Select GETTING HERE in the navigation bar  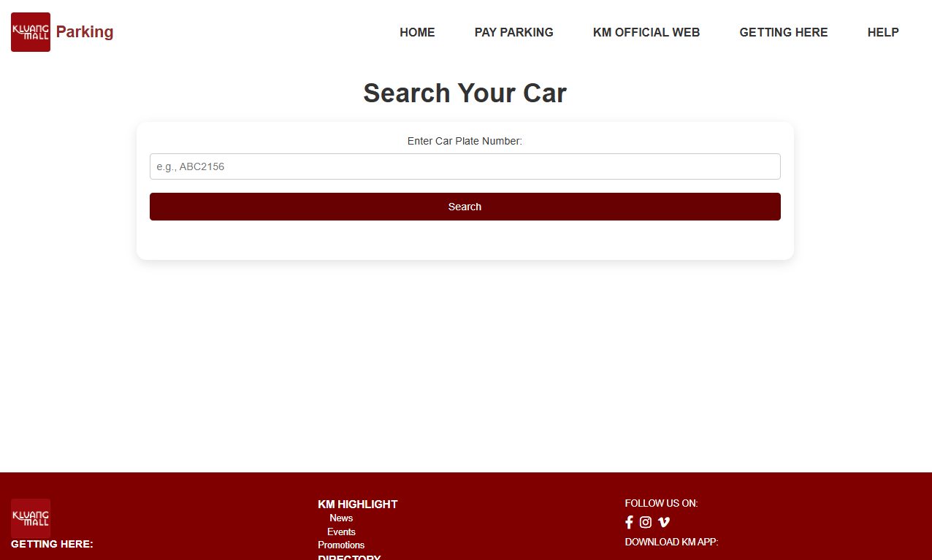coord(784,32)
